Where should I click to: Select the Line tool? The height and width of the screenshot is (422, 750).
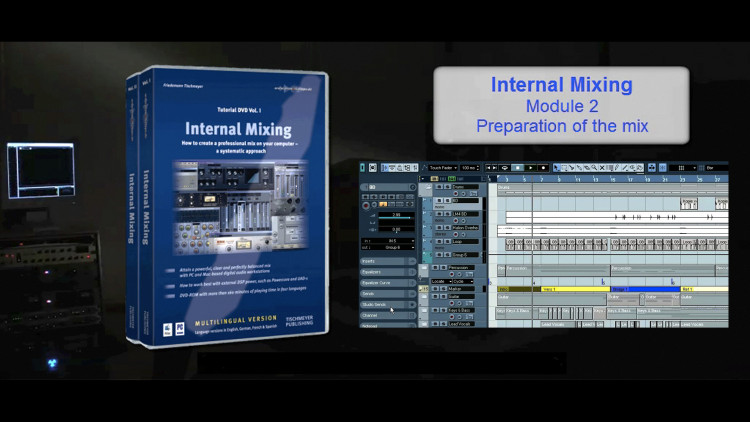(625, 167)
